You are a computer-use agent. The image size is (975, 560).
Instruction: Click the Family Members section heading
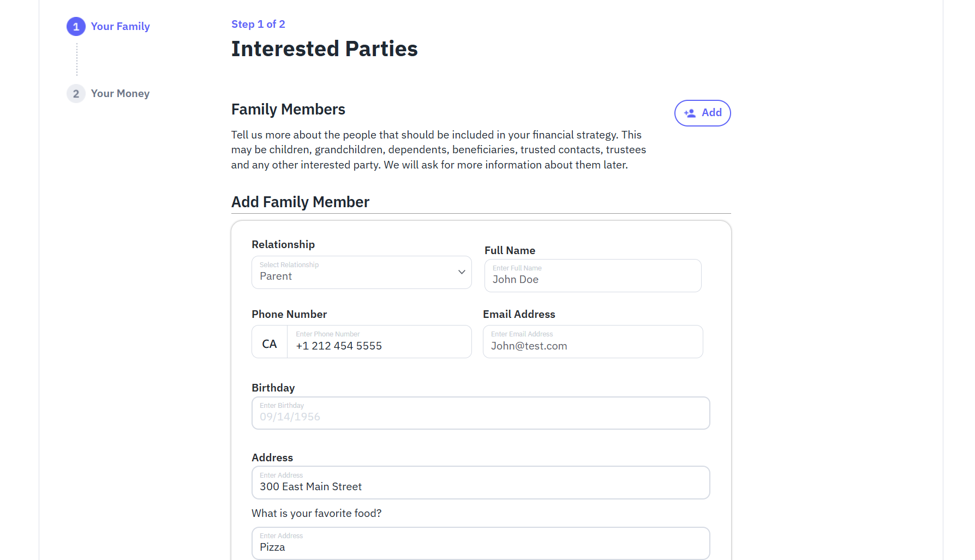(288, 110)
